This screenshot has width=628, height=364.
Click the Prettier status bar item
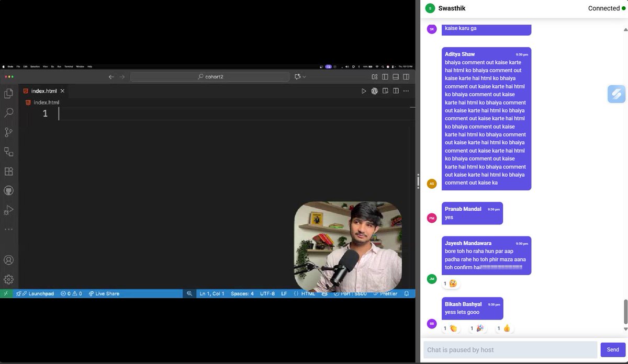click(385, 294)
